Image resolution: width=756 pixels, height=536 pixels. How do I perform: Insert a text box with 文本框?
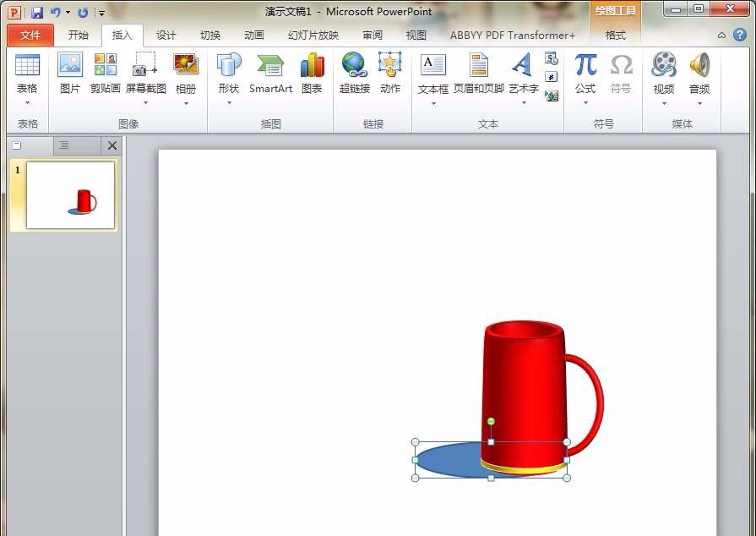pyautogui.click(x=433, y=65)
